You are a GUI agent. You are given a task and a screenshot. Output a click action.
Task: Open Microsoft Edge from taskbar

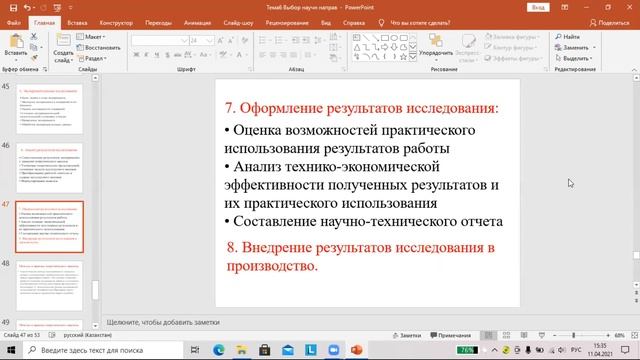(x=218, y=350)
